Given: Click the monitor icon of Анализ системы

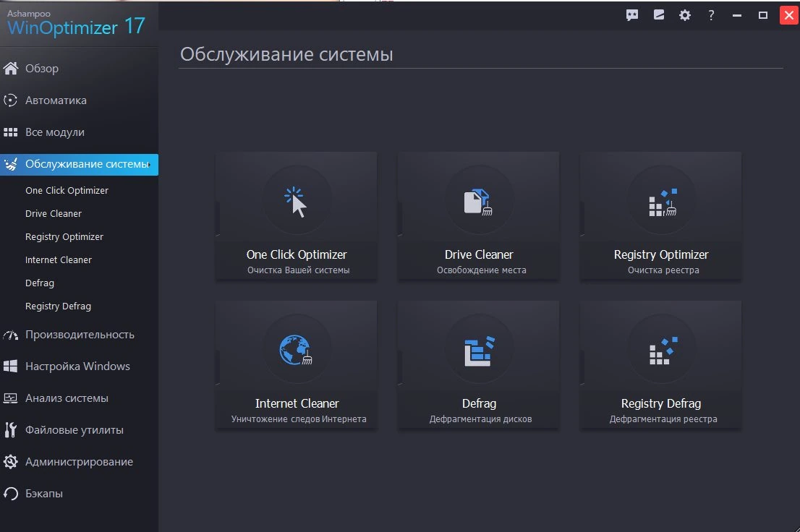Looking at the screenshot, I should pos(11,398).
